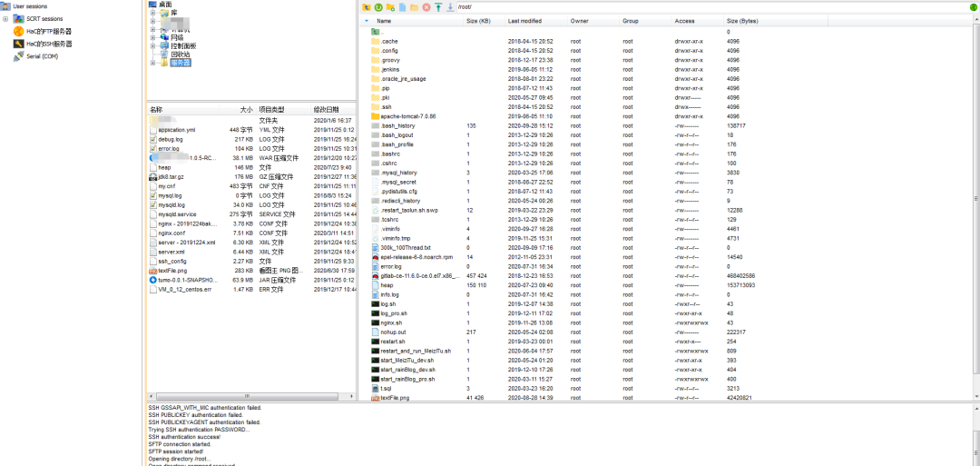Viewport: 980px width, 466px height.
Task: Select remote script start_rainBlog_pro.sh
Action: coord(403,379)
